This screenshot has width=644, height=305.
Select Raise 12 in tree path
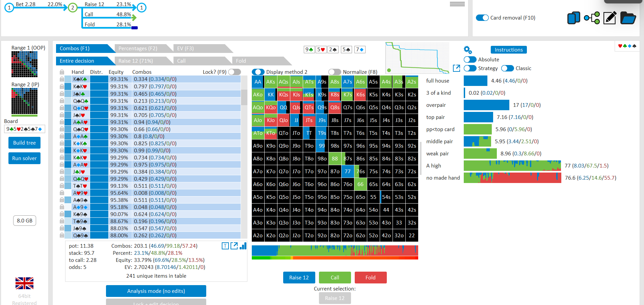(x=108, y=4)
